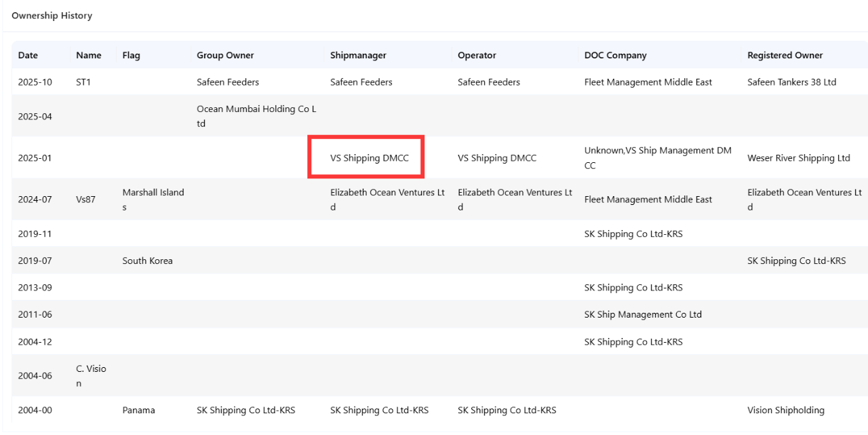Click the Shipmanager column header
This screenshot has width=868, height=435.
point(358,56)
